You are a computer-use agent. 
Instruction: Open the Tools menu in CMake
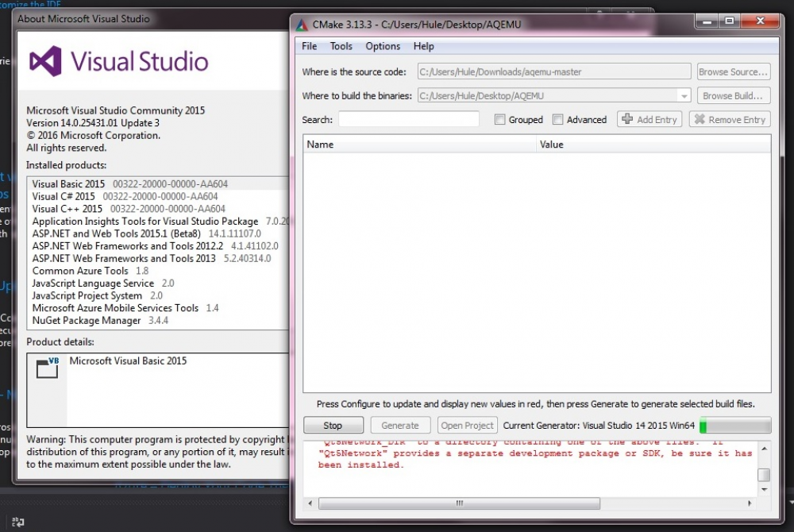pos(341,46)
